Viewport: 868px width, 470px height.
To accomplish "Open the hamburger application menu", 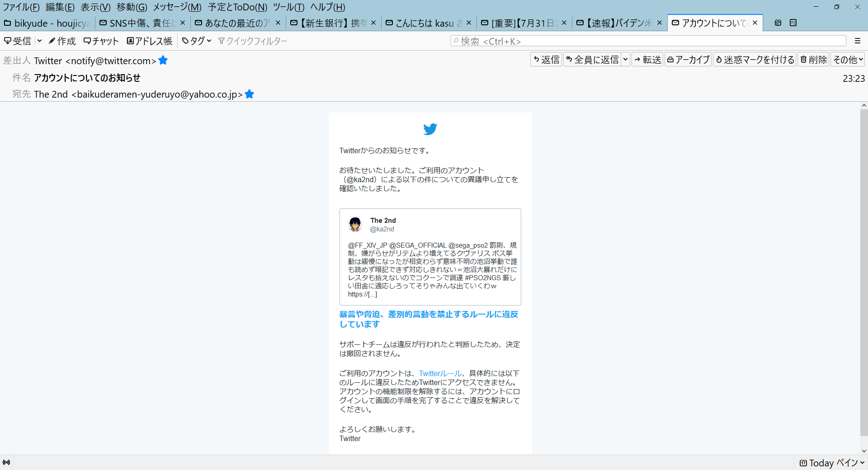I will click(x=858, y=41).
